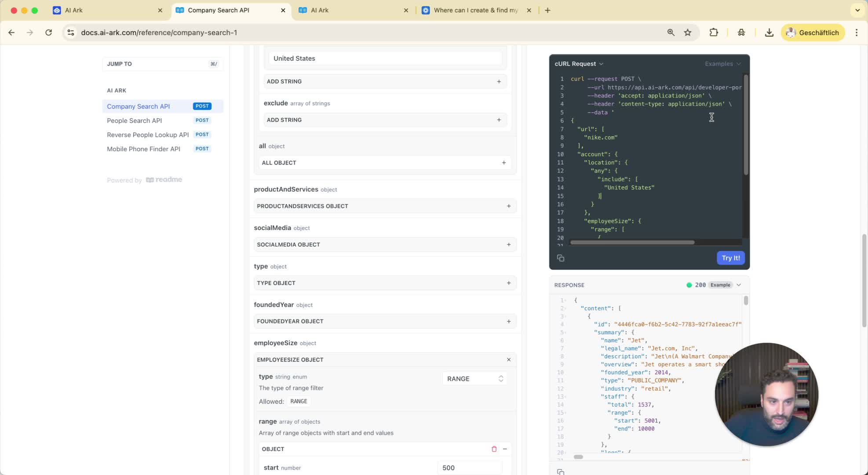Image resolution: width=868 pixels, height=475 pixels.
Task: Delete the range OBJECT with trash icon
Action: 494,449
